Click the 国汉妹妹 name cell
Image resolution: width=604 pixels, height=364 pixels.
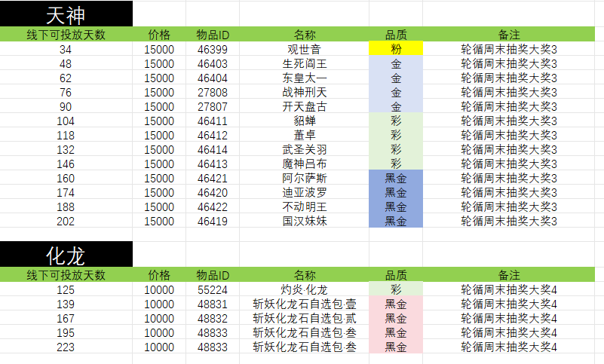pos(304,221)
